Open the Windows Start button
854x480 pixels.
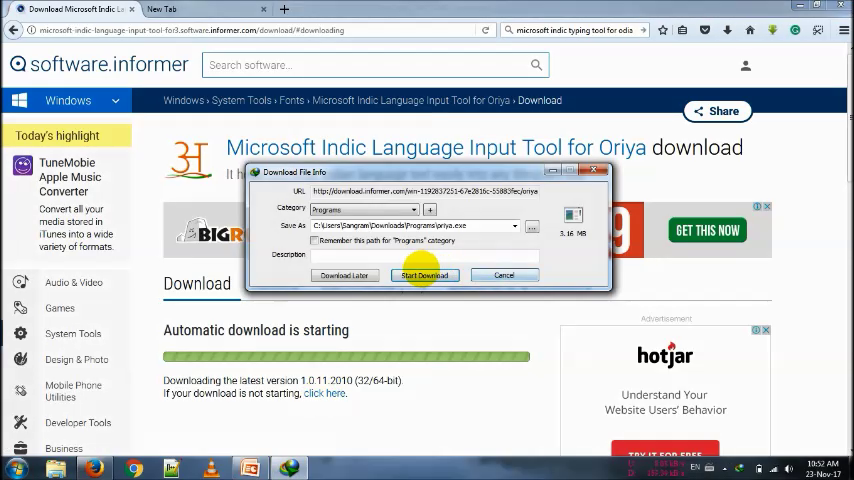(x=16, y=469)
